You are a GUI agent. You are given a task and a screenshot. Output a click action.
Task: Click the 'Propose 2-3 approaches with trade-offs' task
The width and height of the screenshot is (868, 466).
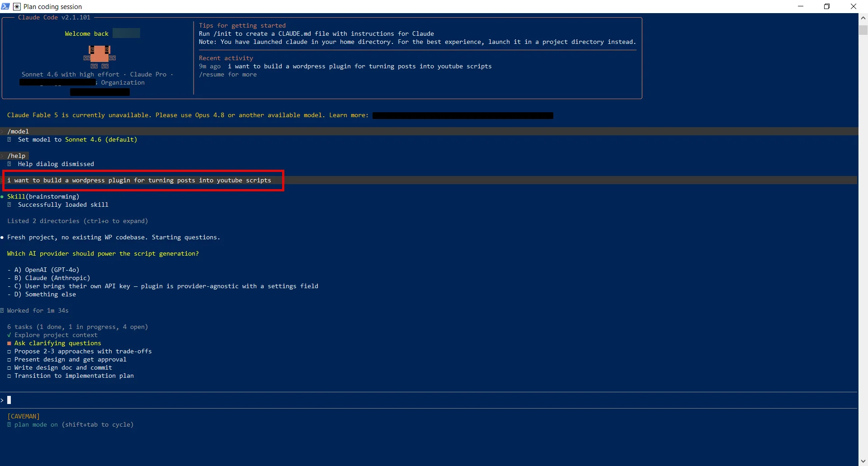pyautogui.click(x=80, y=352)
